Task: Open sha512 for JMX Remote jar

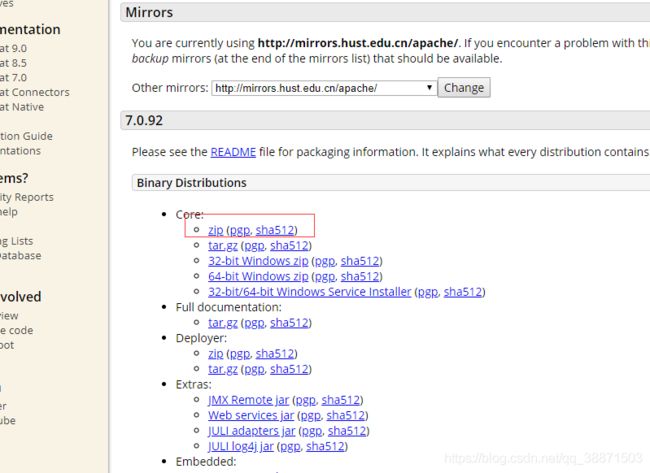Action: pyautogui.click(x=341, y=400)
